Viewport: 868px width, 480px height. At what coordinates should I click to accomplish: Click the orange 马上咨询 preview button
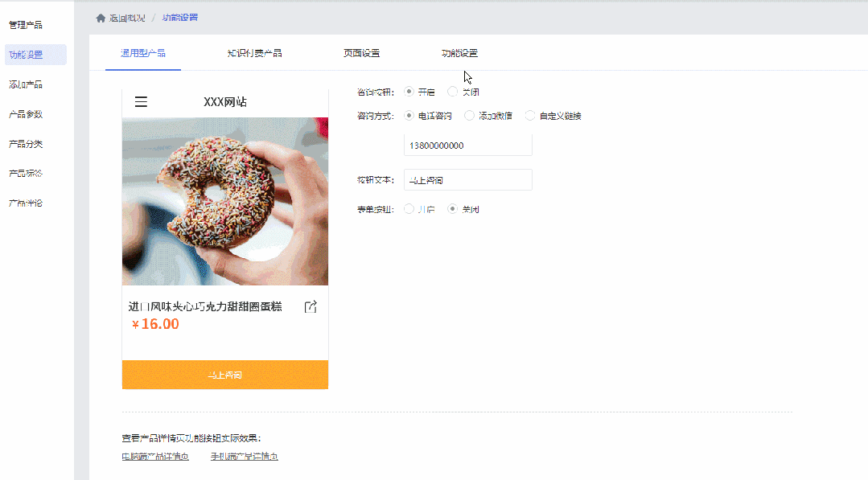pos(225,375)
